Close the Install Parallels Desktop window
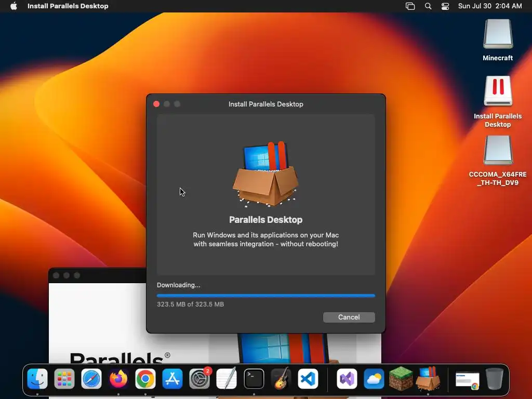532x399 pixels. tap(156, 104)
